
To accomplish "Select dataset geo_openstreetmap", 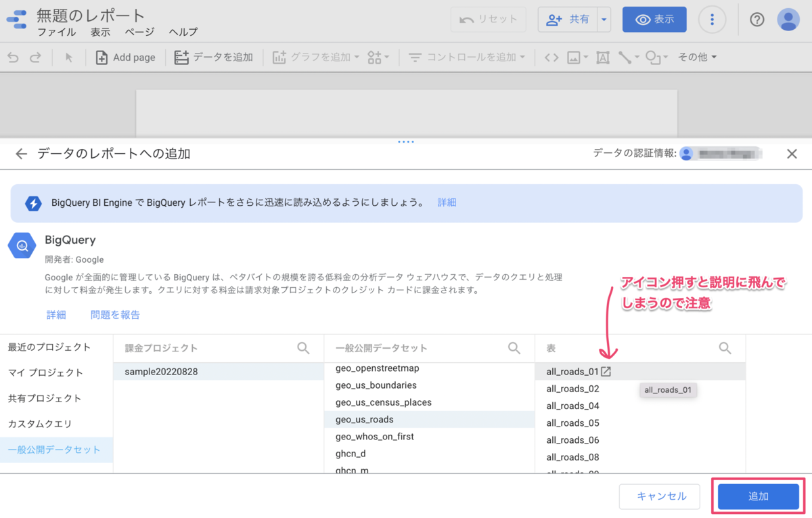I will 430,368.
